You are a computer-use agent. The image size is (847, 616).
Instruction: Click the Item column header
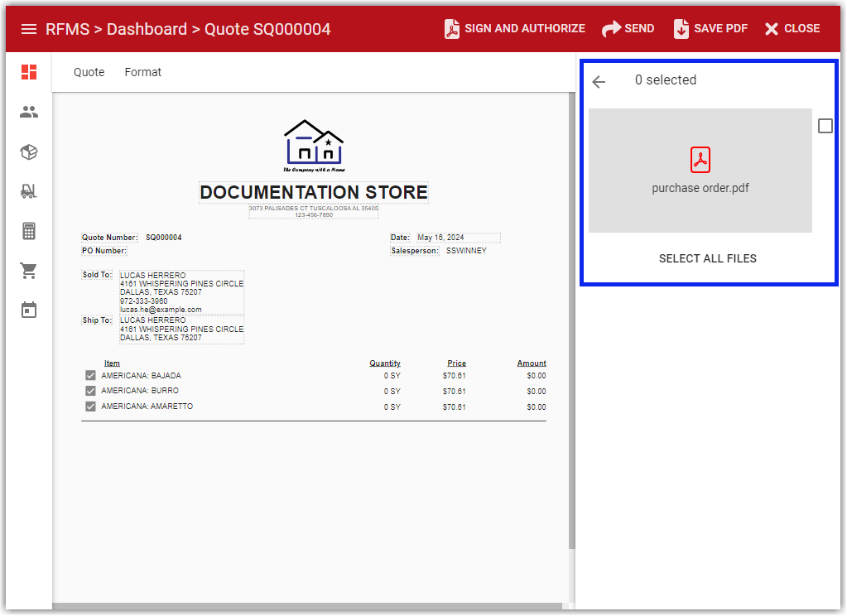tap(112, 363)
